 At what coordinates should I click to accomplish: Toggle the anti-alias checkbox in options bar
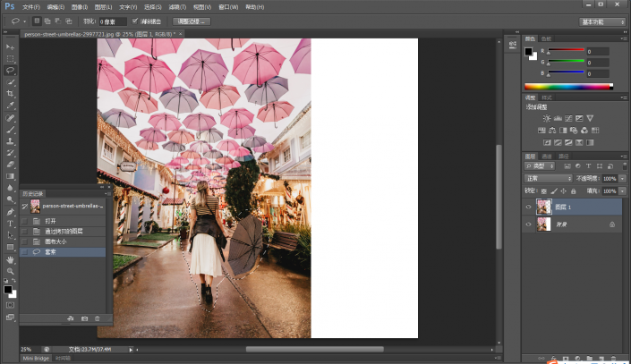[x=135, y=21]
